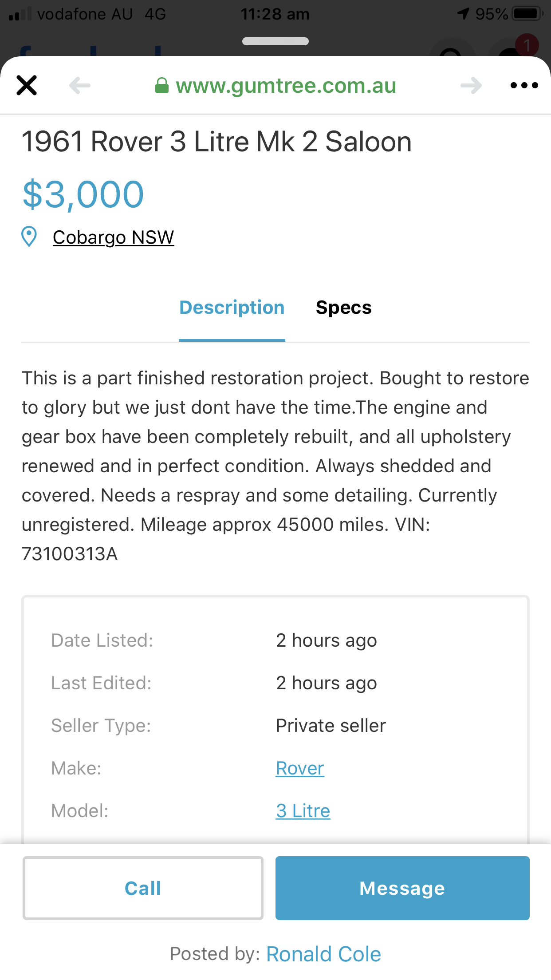
Task: Tap the battery indicator in status bar
Action: 527,14
